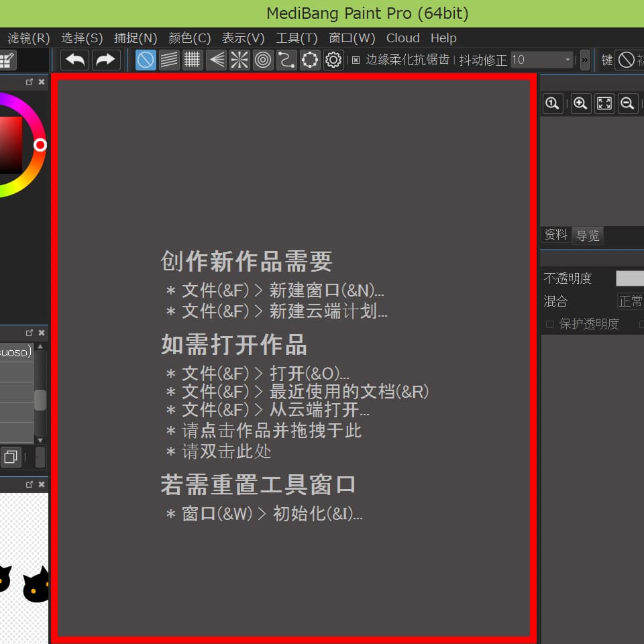Click the "初始化(&I)..." hint line
Viewport: 644px width, 644px height.
tap(318, 513)
